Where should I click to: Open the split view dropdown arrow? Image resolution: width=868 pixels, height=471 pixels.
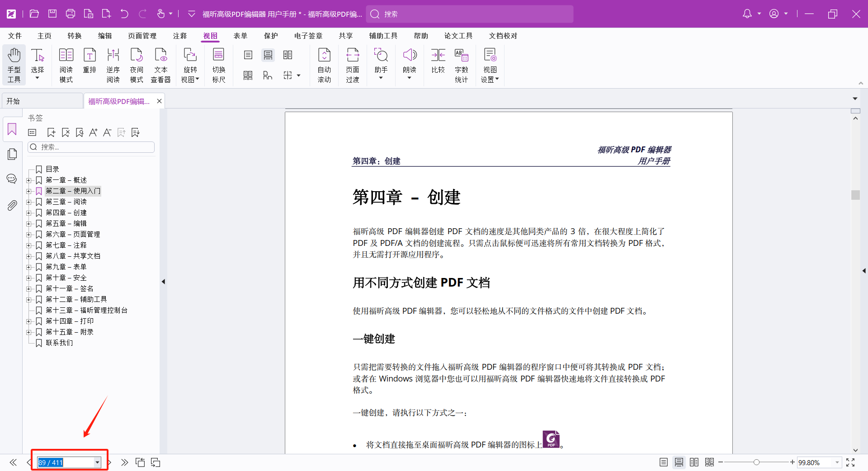tap(299, 75)
